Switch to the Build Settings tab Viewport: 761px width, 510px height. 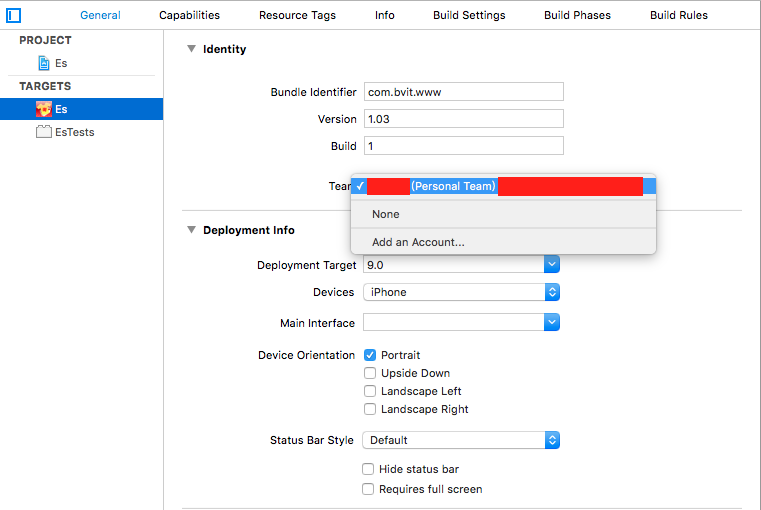pyautogui.click(x=469, y=15)
